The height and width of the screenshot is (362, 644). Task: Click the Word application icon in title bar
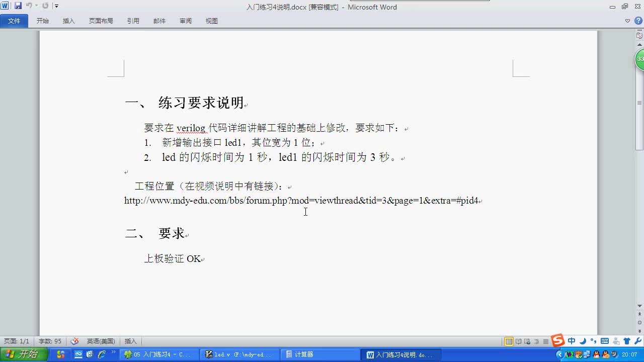coord(5,6)
